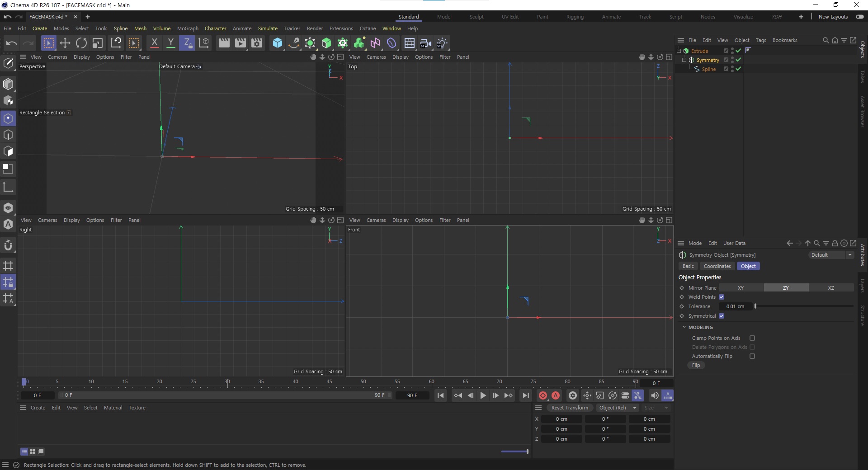Toggle Symmetrical checkbox
This screenshot has width=868, height=470.
coord(722,316)
